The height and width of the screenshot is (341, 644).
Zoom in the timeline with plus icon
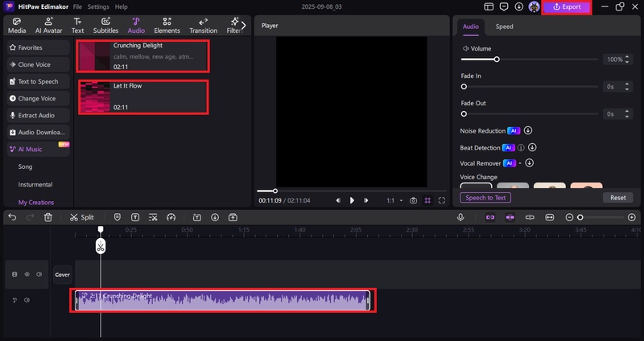point(632,217)
